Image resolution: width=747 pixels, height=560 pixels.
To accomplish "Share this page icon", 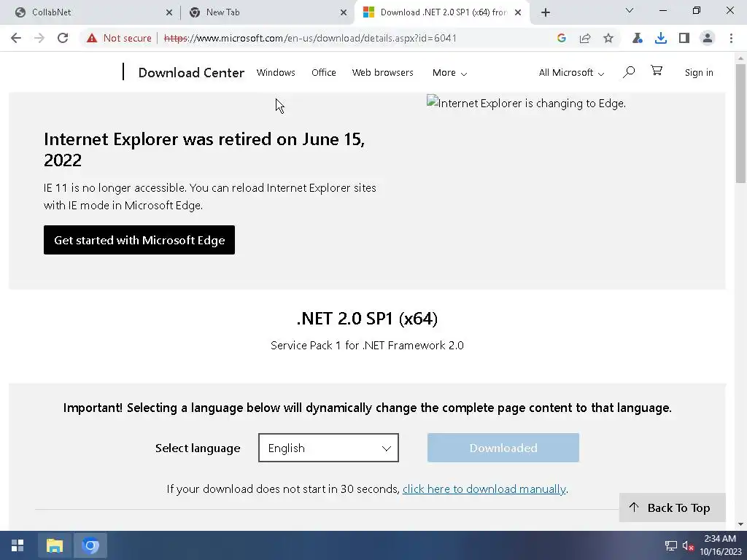I will click(585, 38).
